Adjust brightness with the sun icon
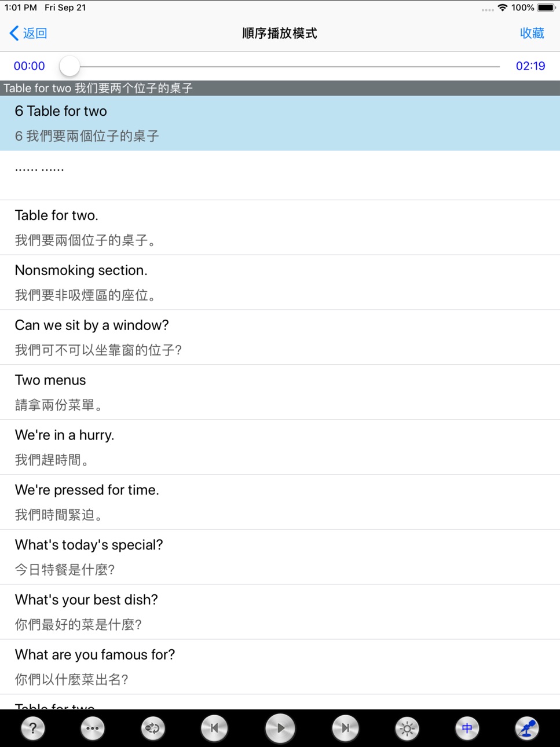 coord(407,728)
